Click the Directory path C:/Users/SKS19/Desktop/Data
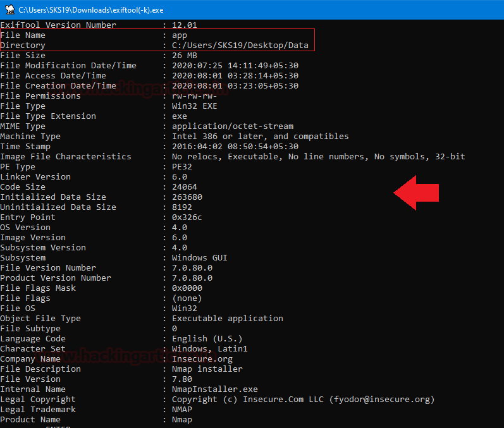The image size is (504, 428). pos(240,46)
